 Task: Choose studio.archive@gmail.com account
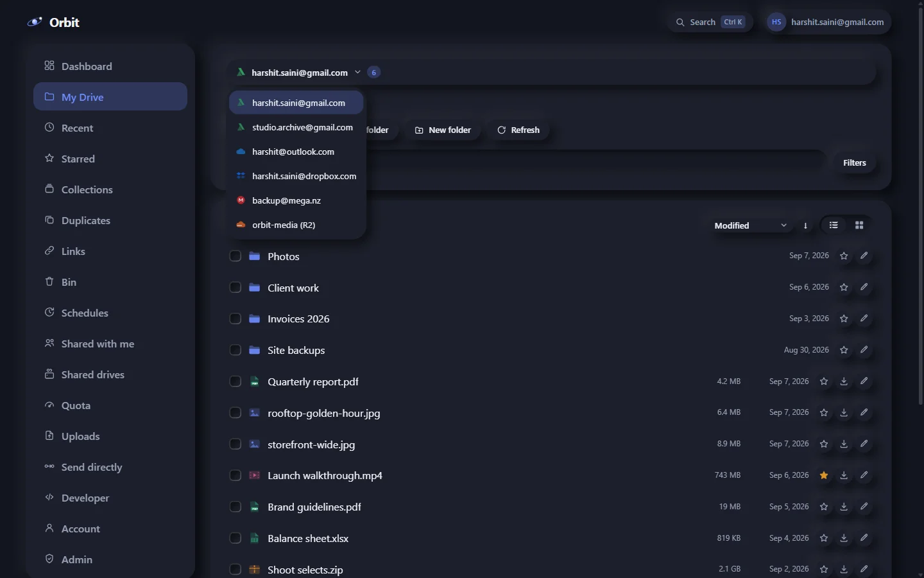tap(296, 127)
